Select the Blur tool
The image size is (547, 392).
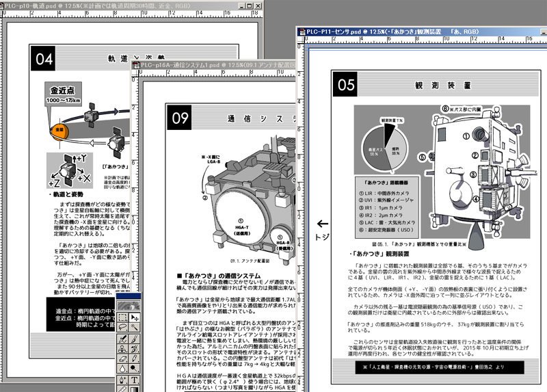(123, 369)
